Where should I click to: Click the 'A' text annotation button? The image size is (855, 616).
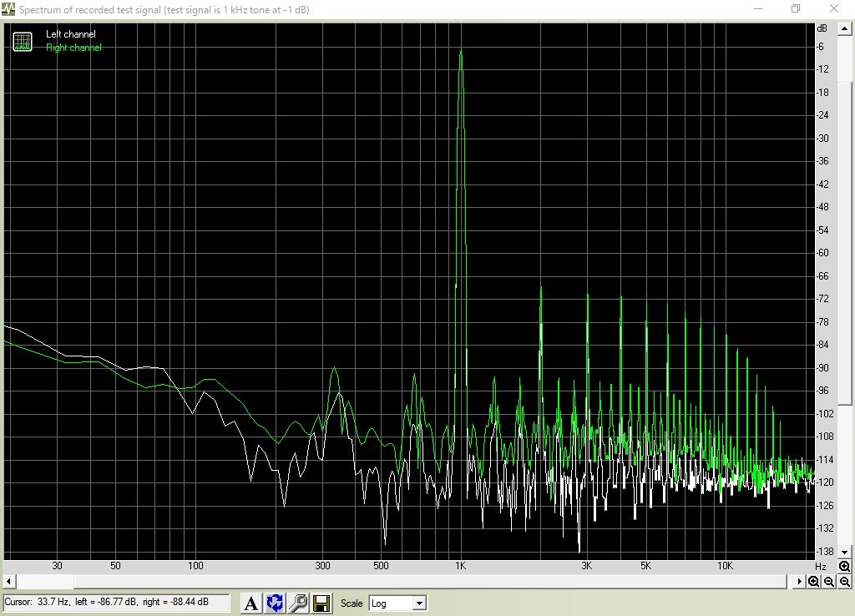[x=250, y=603]
